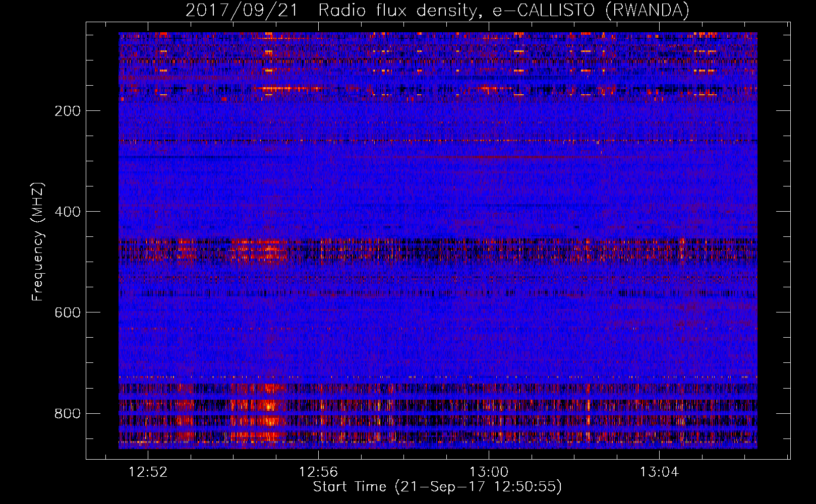Click the 800 frequency tick label

tap(68, 413)
